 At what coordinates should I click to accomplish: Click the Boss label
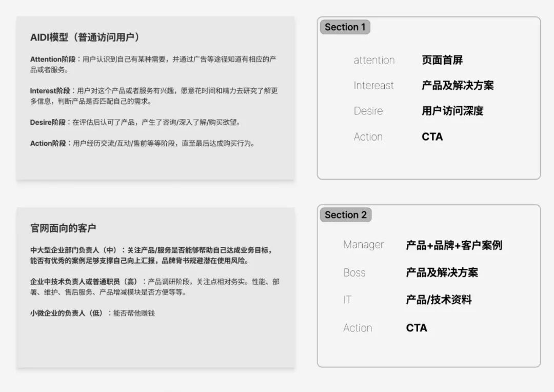pos(354,272)
